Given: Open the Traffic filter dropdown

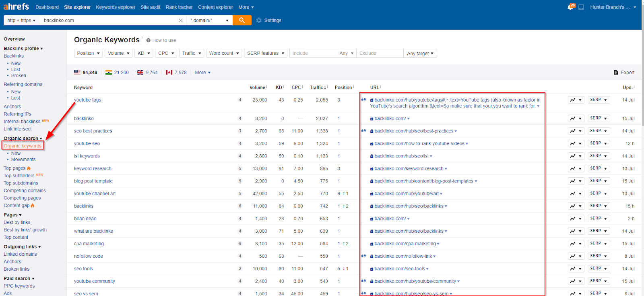Looking at the screenshot, I should pyautogui.click(x=192, y=53).
